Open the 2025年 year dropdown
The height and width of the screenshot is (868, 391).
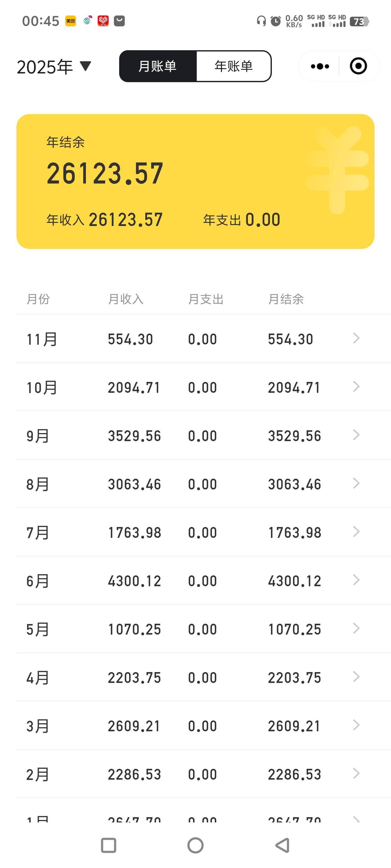[54, 66]
